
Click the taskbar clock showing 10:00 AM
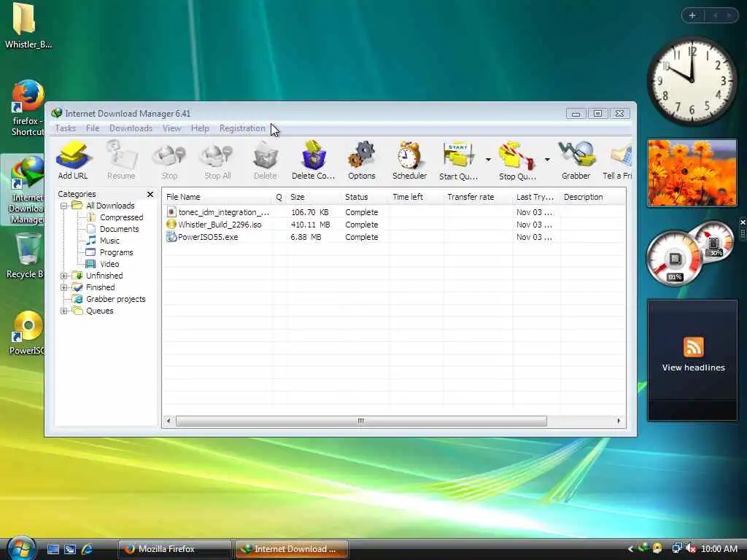719,549
